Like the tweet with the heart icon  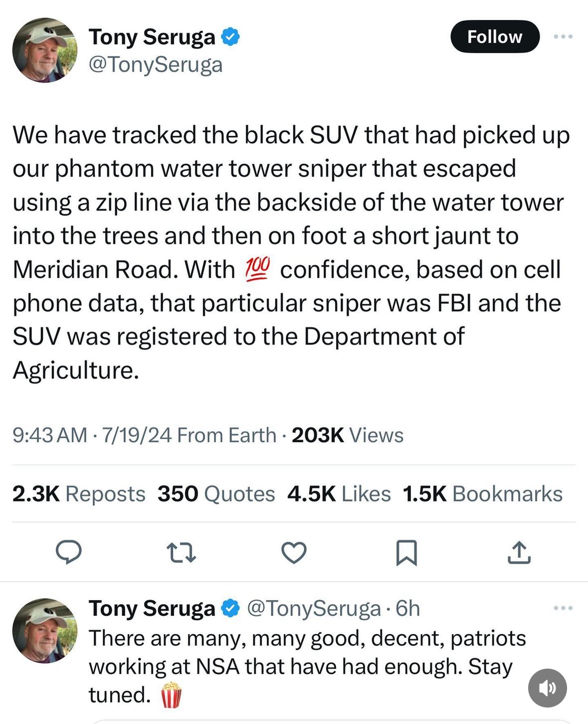point(294,553)
